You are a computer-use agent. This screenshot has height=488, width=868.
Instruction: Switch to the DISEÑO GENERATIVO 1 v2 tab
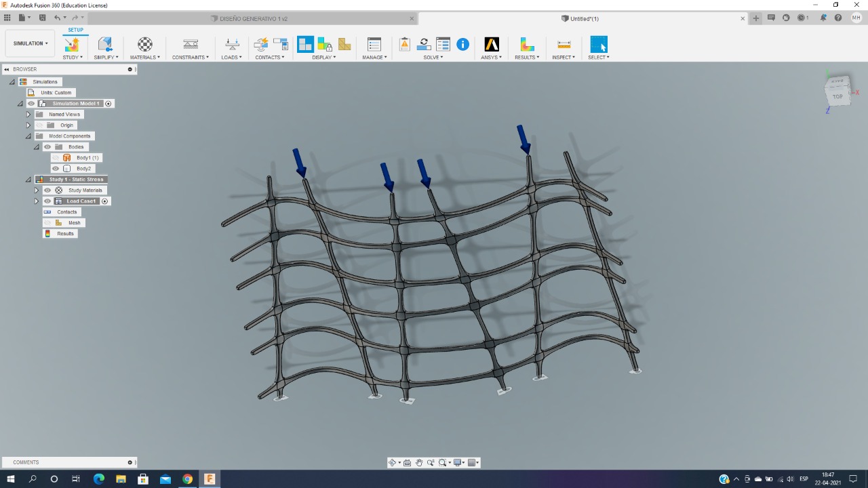(x=253, y=18)
